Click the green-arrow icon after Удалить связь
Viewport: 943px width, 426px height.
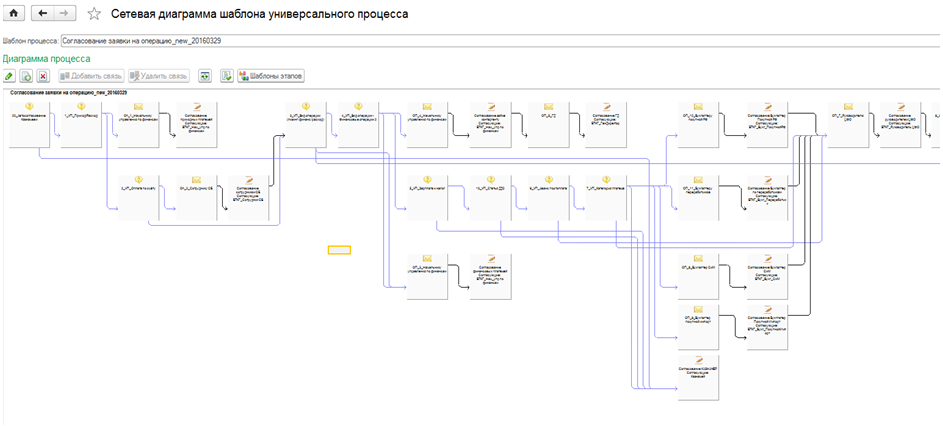click(205, 76)
